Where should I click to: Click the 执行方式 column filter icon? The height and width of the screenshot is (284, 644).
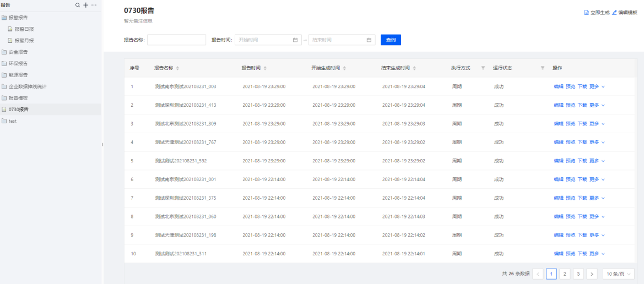coord(483,68)
